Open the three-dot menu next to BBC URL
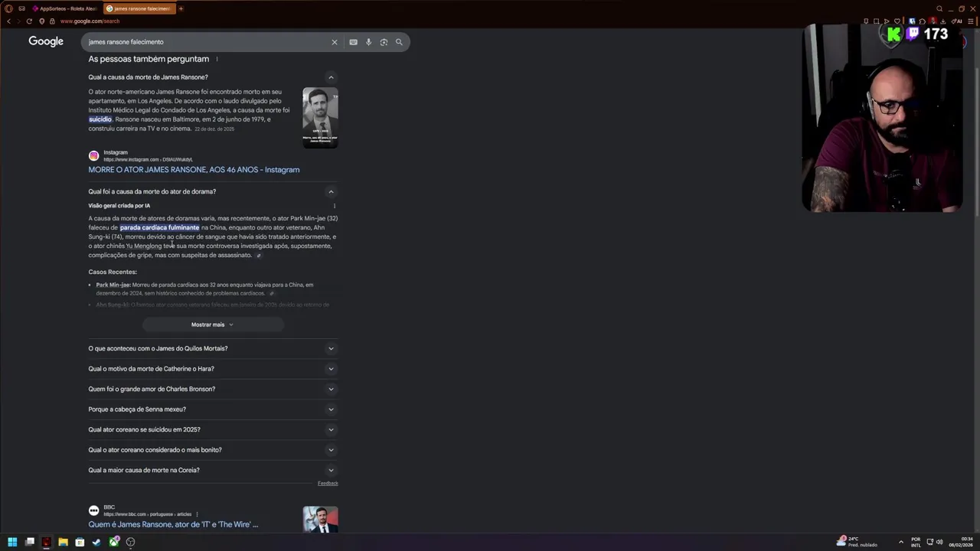 pyautogui.click(x=197, y=514)
